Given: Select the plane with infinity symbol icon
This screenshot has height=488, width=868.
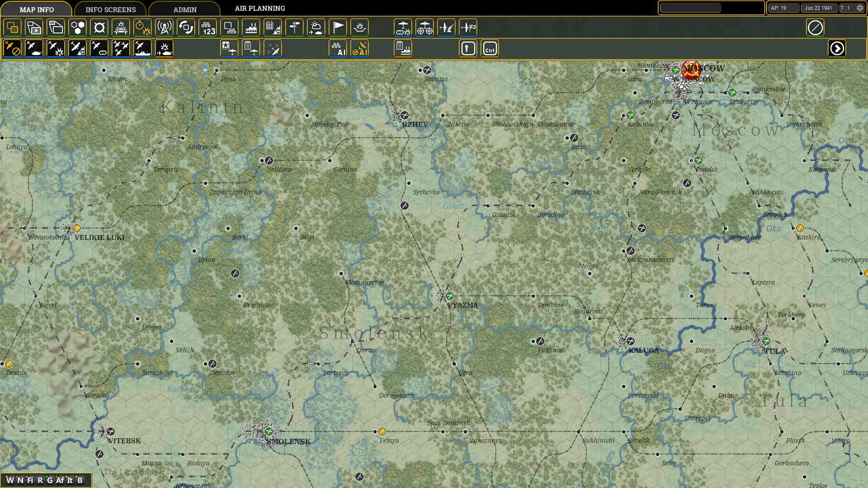Looking at the screenshot, I should point(99,48).
